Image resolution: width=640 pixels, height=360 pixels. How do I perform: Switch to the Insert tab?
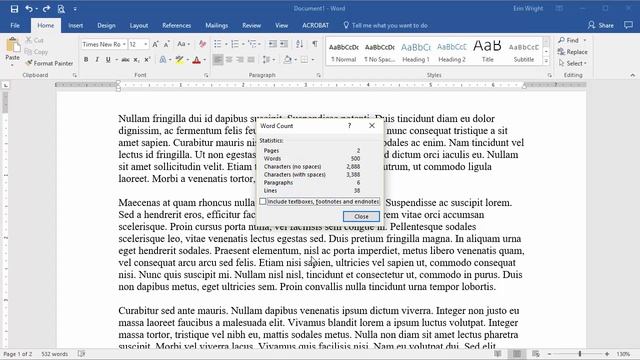[x=76, y=25]
